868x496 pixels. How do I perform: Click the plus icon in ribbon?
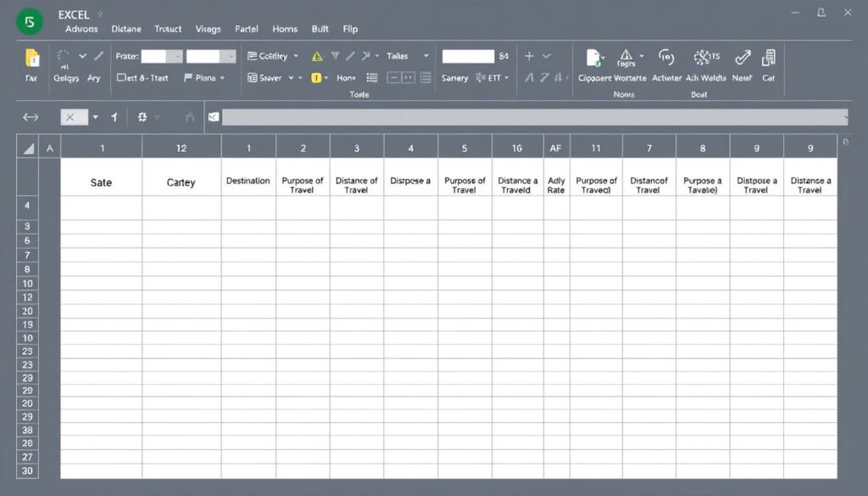point(529,56)
